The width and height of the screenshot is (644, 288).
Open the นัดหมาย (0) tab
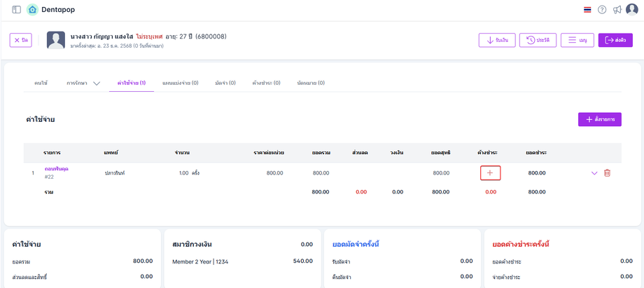pos(311,83)
